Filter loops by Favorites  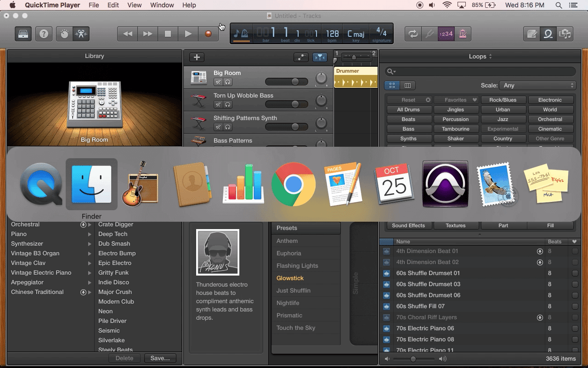coord(456,100)
